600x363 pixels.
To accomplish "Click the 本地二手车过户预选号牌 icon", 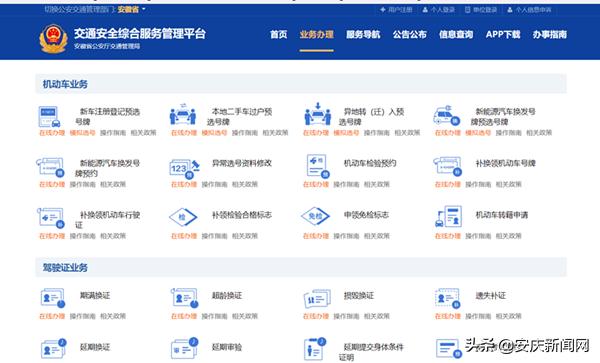I will click(x=183, y=115).
